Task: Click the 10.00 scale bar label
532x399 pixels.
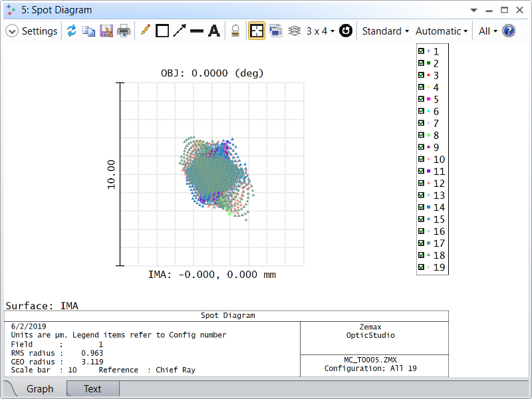Action: click(x=111, y=174)
